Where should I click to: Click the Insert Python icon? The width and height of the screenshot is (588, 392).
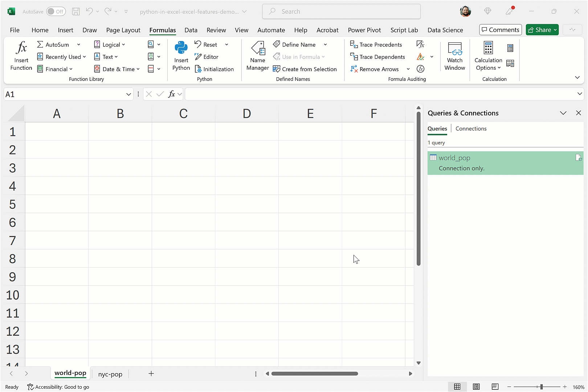point(181,48)
